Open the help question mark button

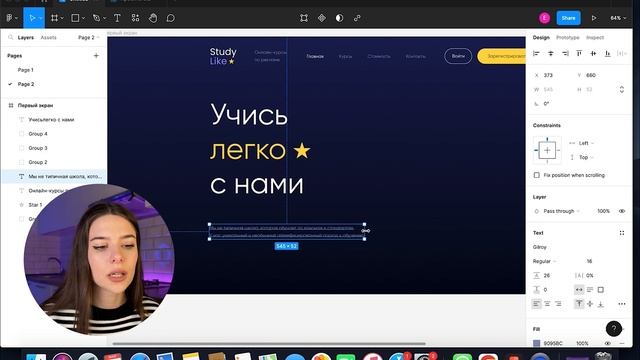[x=613, y=328]
